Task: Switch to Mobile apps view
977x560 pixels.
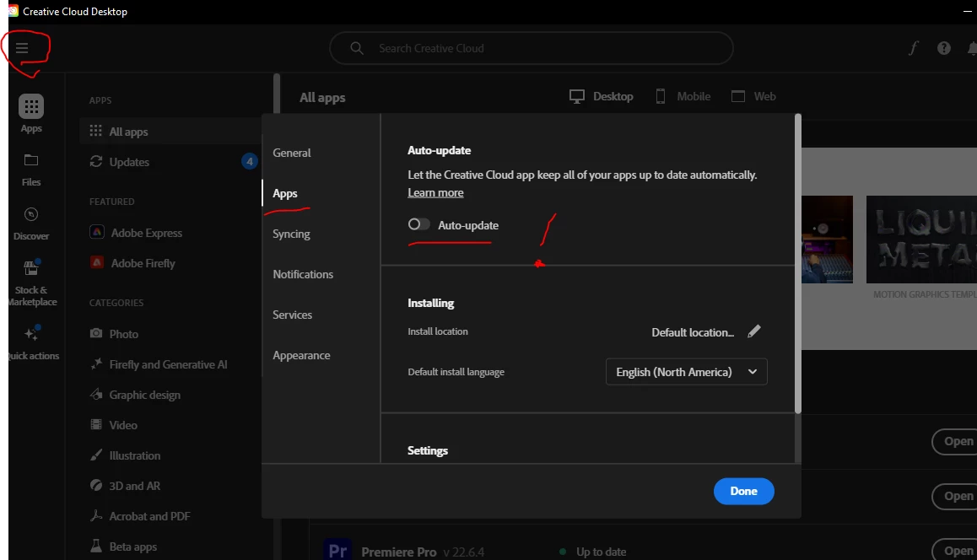Action: [683, 96]
